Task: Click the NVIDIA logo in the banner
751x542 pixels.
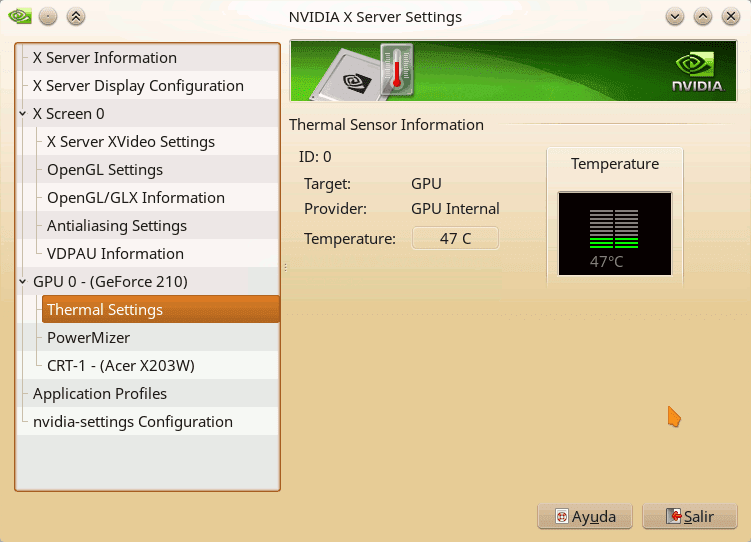Action: tap(697, 72)
